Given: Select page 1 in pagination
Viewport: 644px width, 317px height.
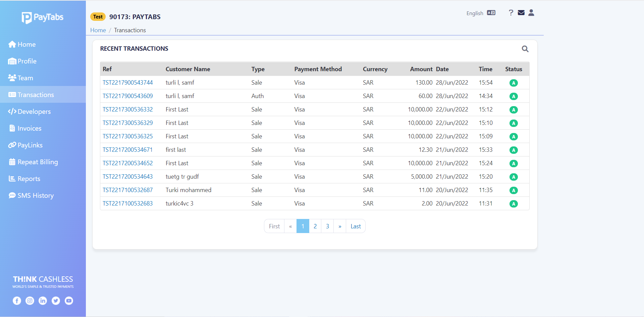Looking at the screenshot, I should pyautogui.click(x=303, y=226).
